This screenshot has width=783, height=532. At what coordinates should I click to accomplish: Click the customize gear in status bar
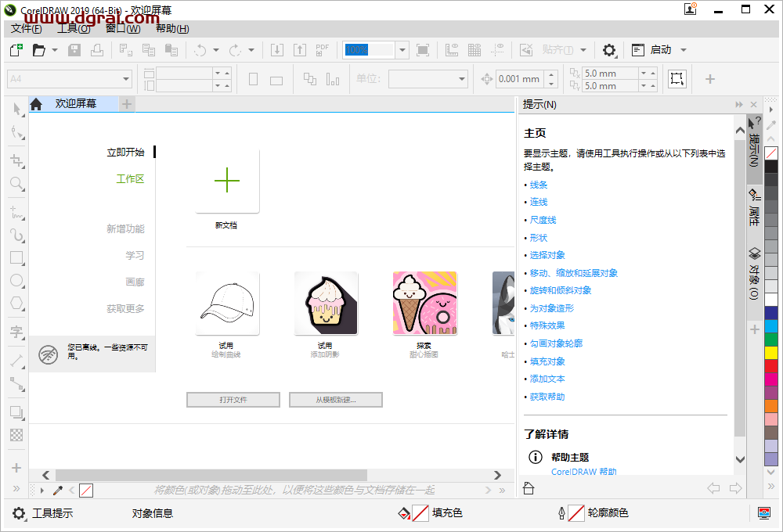coord(19,513)
